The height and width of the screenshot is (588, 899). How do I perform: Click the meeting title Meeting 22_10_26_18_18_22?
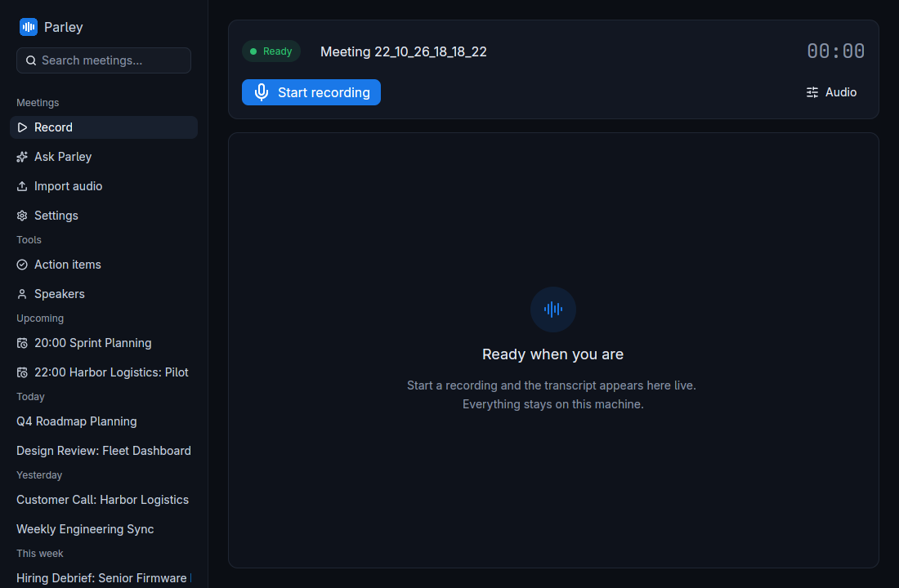404,51
